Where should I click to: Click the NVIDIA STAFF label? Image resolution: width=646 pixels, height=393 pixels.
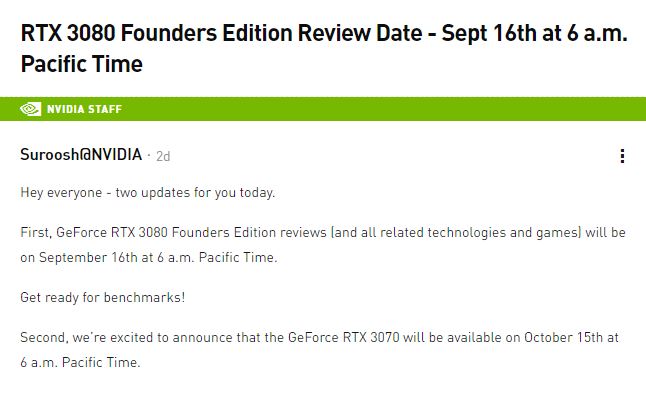tap(84, 109)
